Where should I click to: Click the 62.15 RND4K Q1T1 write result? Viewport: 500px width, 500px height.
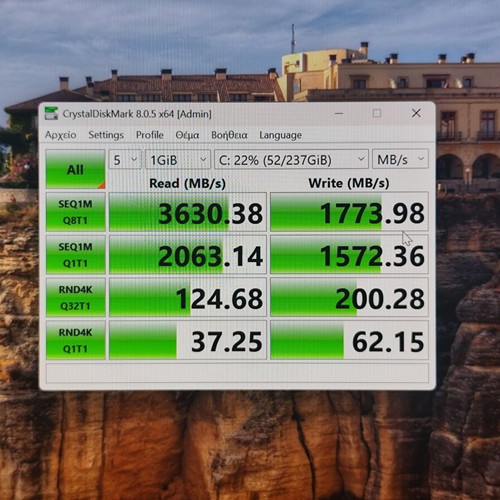pos(349,340)
